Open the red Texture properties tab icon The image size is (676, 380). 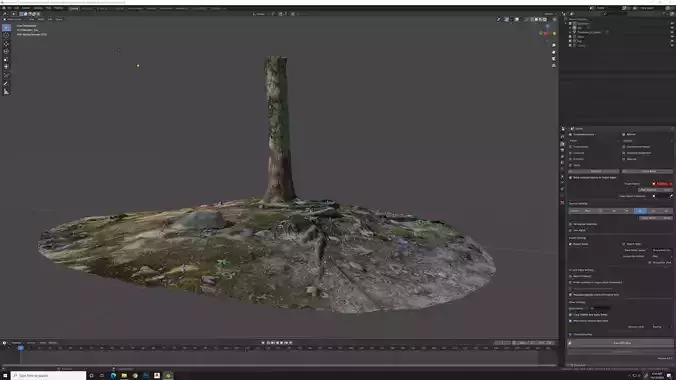pyautogui.click(x=563, y=202)
